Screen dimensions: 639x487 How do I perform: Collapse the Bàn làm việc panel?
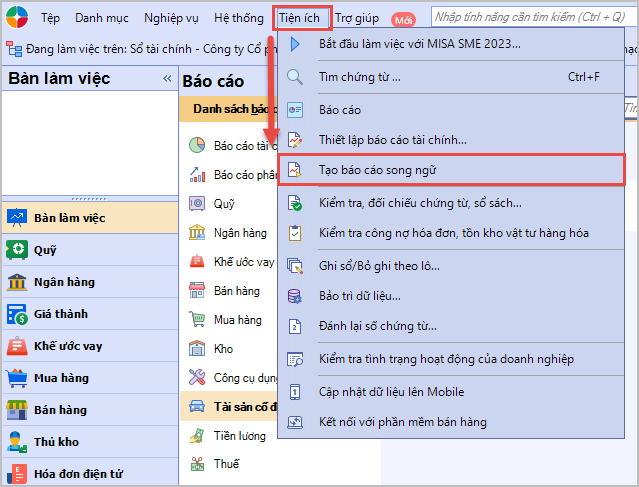[167, 79]
